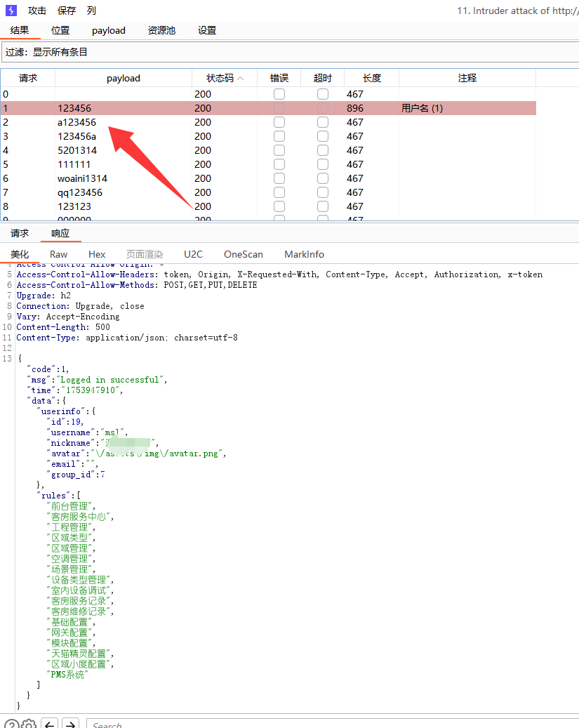Show the 响应 message tab
This screenshot has height=728, width=579.
(x=60, y=233)
